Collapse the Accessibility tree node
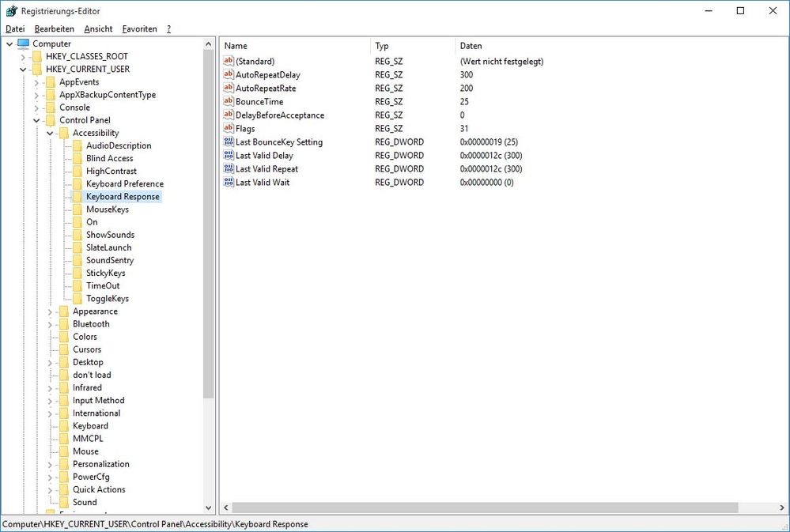This screenshot has height=532, width=790. (x=50, y=133)
